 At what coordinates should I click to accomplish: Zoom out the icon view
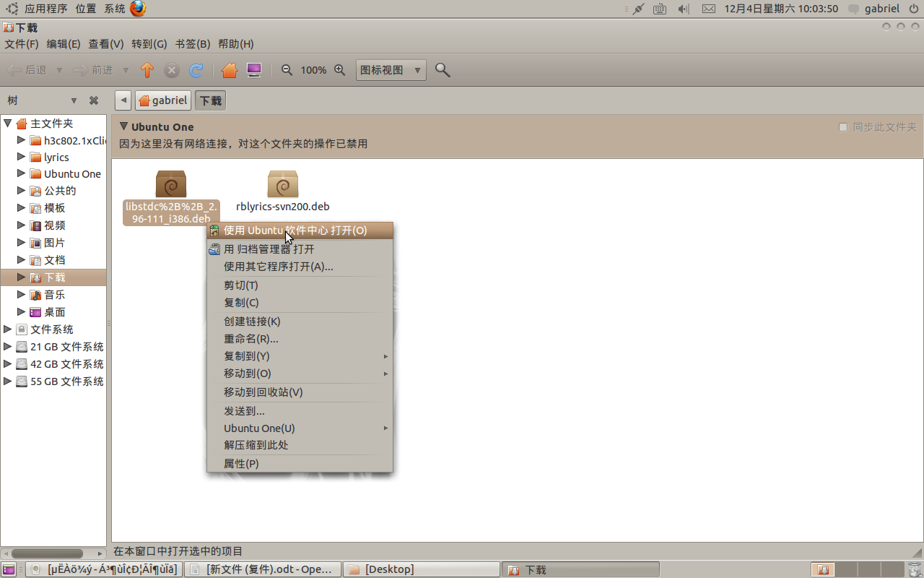tap(287, 70)
